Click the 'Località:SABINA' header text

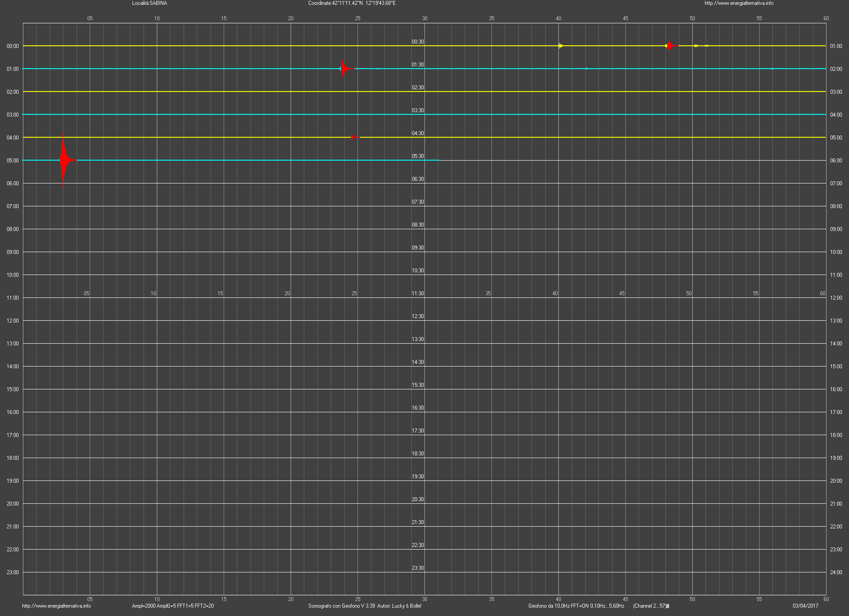click(149, 3)
